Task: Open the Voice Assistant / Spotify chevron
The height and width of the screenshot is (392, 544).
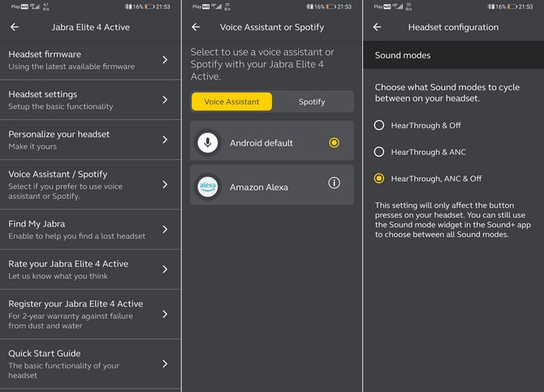Action: click(x=165, y=184)
